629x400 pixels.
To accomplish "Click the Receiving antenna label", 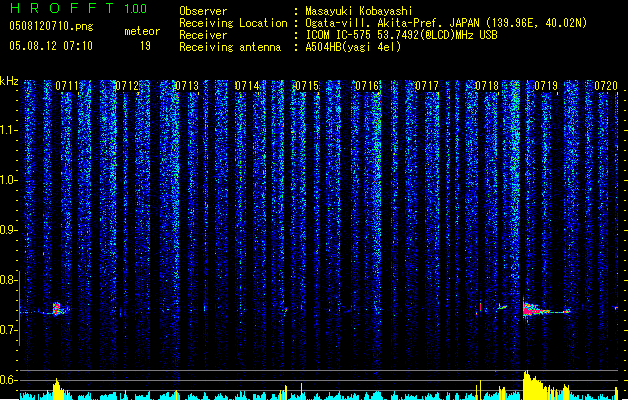I will tap(230, 47).
